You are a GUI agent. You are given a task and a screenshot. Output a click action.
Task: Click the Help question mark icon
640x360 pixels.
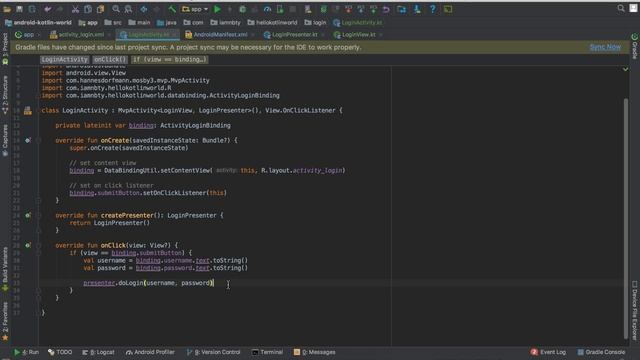tap(433, 9)
